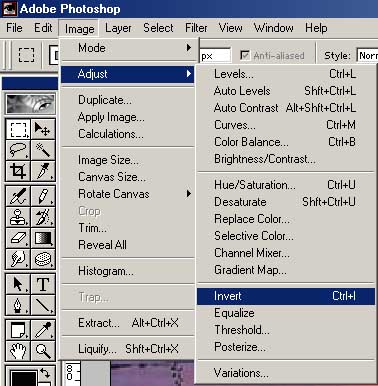The height and width of the screenshot is (386, 378).
Task: Choose Auto Contrast
Action: pos(286,108)
